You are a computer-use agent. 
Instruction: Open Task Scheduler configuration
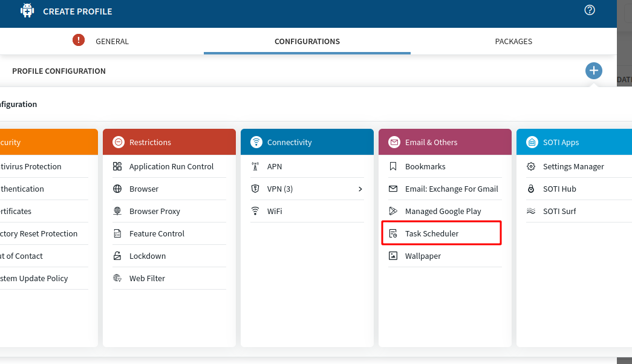[432, 233]
